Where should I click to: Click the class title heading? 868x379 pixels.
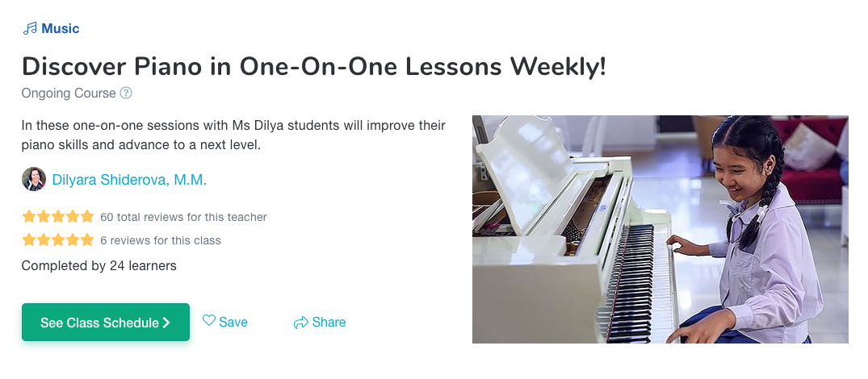click(x=314, y=67)
